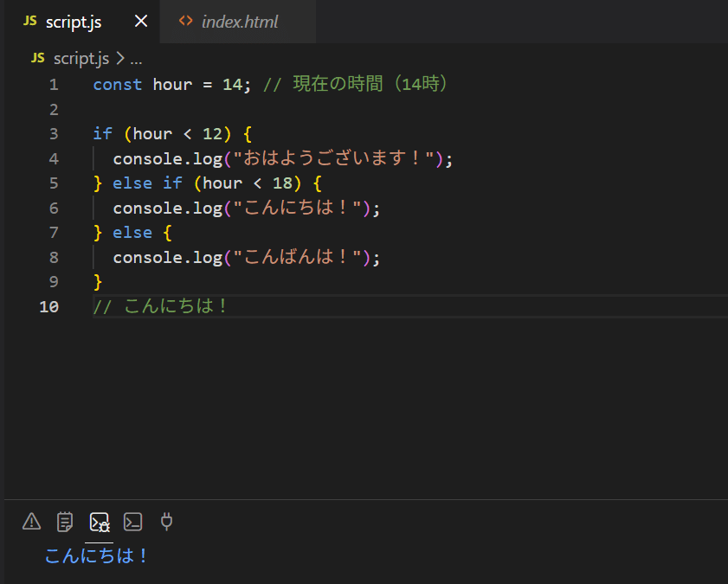Open the Terminal panel icon
This screenshot has width=728, height=584.
132,522
